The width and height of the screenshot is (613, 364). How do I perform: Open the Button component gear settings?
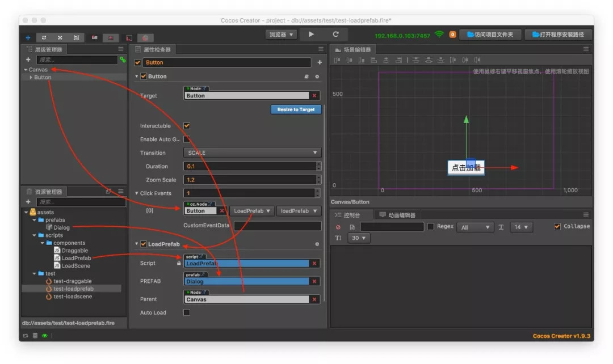coord(317,77)
